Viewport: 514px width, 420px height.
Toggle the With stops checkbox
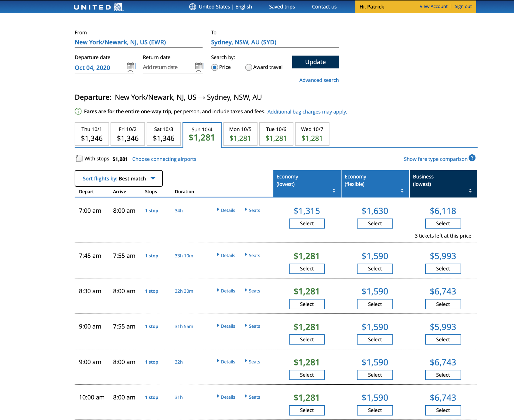[x=79, y=158]
